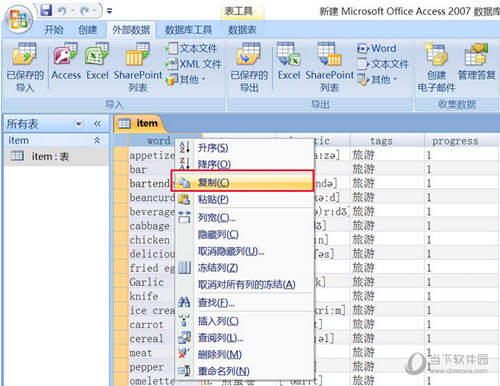Image resolution: width=500 pixels, height=386 pixels.
Task: Open 数据表 ribbon tab
Action: 242,30
